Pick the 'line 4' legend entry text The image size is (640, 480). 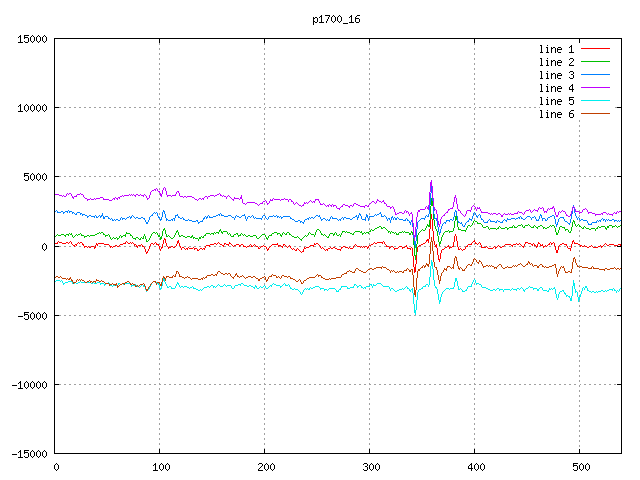point(557,88)
